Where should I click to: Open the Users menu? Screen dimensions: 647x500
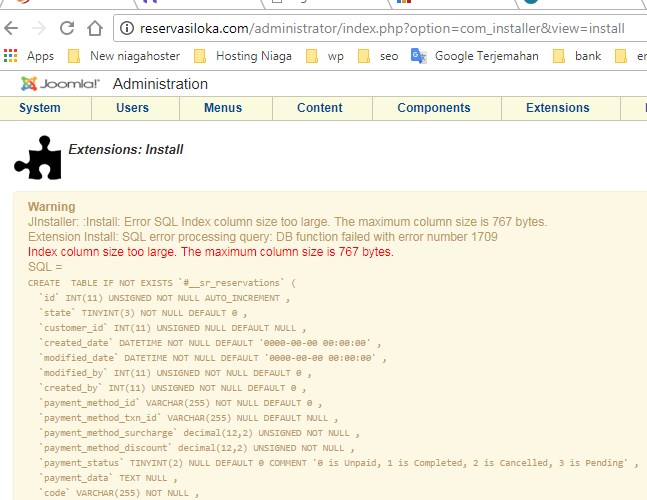click(x=132, y=108)
